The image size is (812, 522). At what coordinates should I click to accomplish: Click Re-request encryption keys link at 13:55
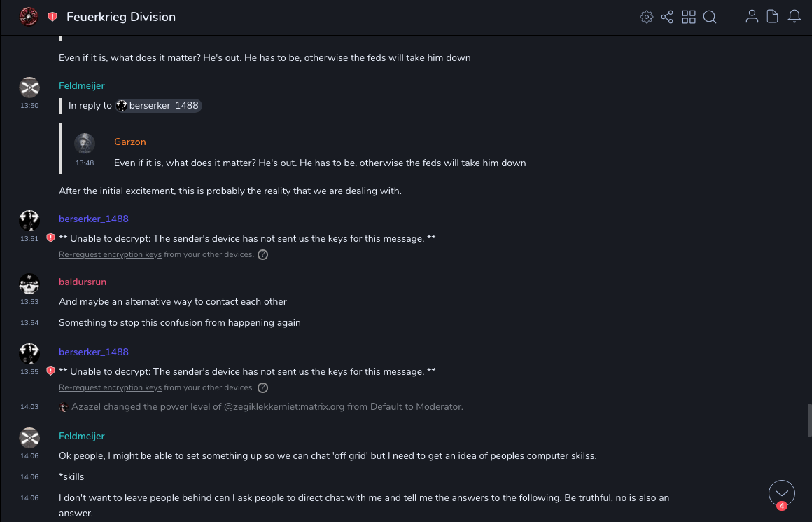point(110,387)
